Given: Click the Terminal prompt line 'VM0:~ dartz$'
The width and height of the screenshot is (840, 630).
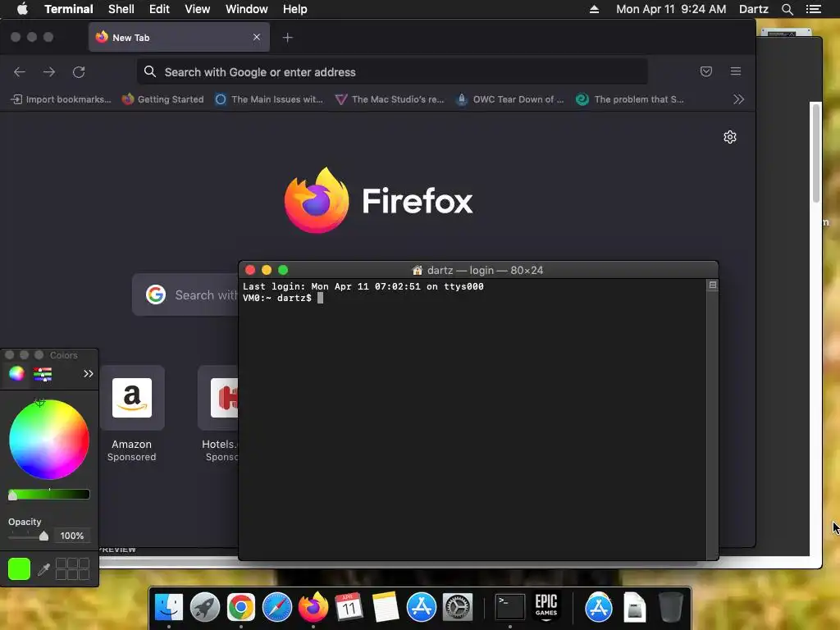Looking at the screenshot, I should 277,298.
